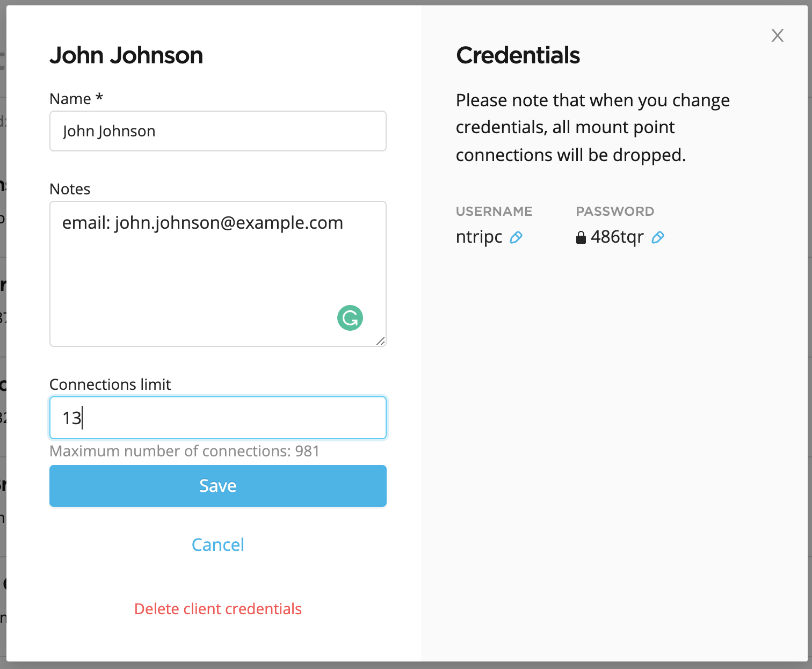Image resolution: width=812 pixels, height=669 pixels.
Task: Click the Connections limit label
Action: point(110,384)
